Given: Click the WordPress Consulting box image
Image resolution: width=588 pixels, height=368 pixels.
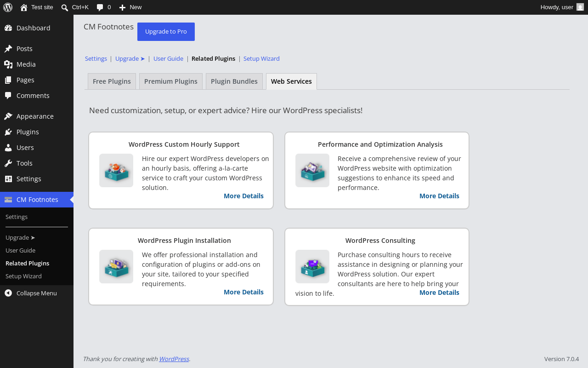Looking at the screenshot, I should coord(312,267).
